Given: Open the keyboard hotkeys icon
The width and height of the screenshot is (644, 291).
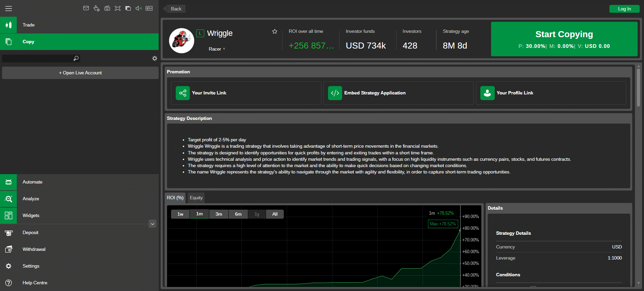Looking at the screenshot, I should (107, 8).
